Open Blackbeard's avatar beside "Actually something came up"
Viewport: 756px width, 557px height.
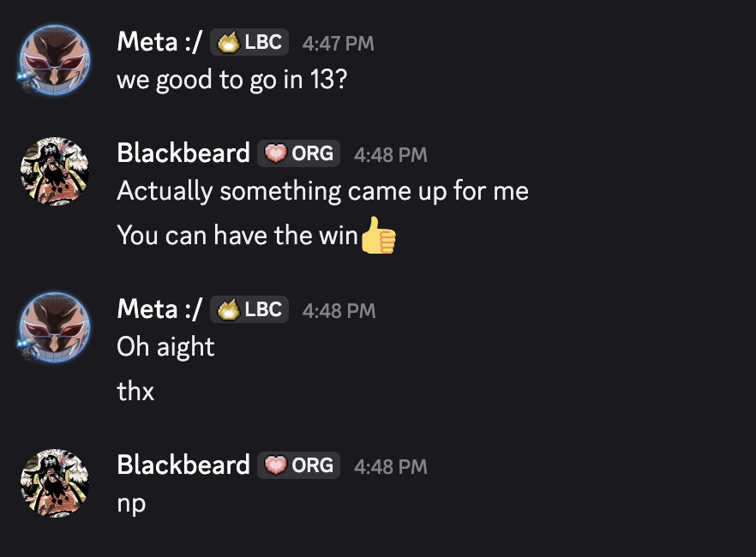(54, 171)
